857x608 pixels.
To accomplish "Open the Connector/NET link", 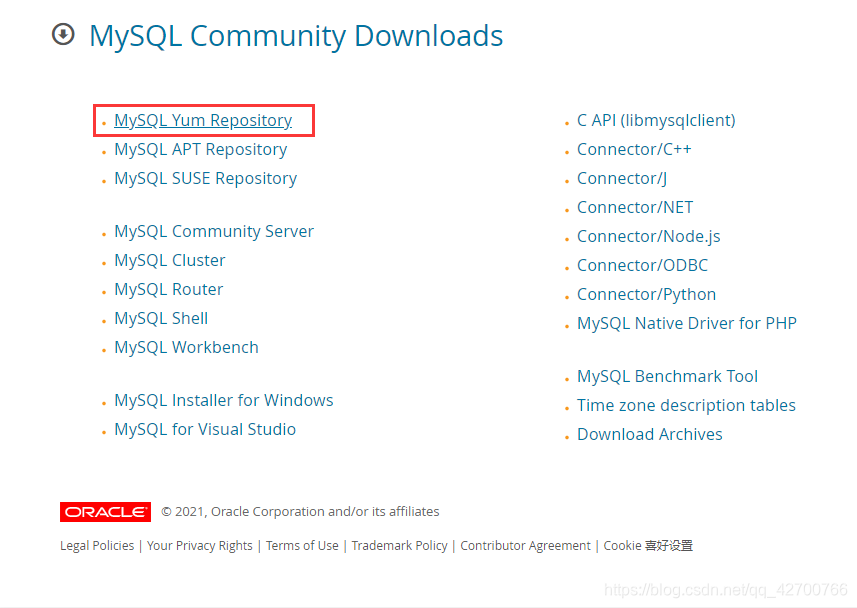I will pyautogui.click(x=635, y=207).
